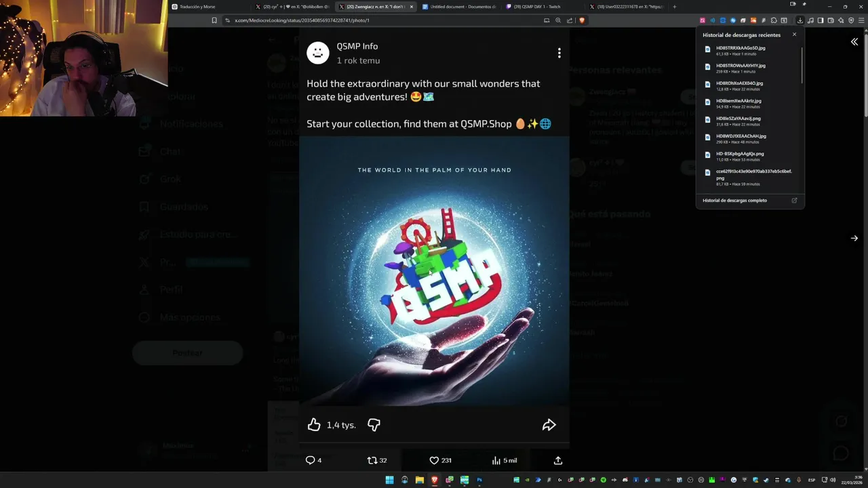Open 'Notificaciones' in X sidebar
868x488 pixels.
(x=180, y=124)
